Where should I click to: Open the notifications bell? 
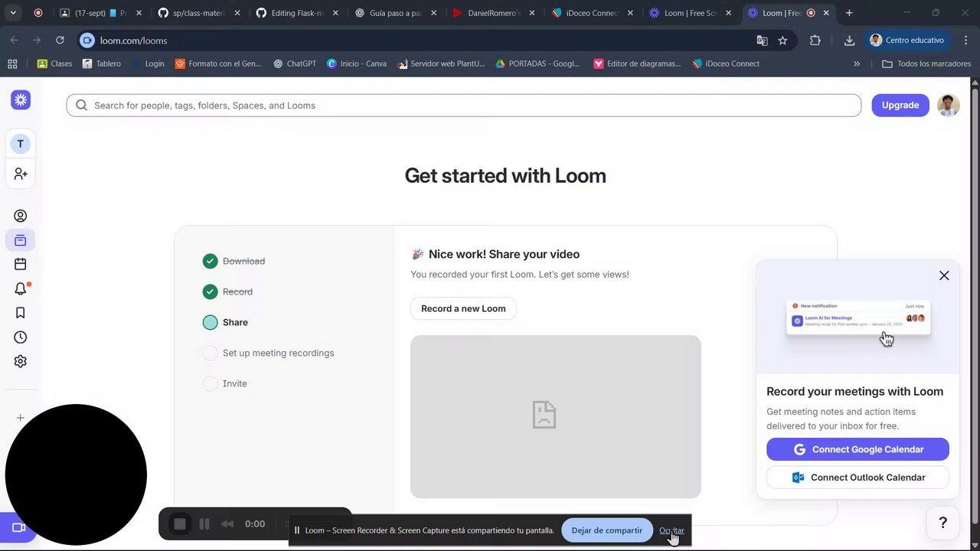coord(21,289)
